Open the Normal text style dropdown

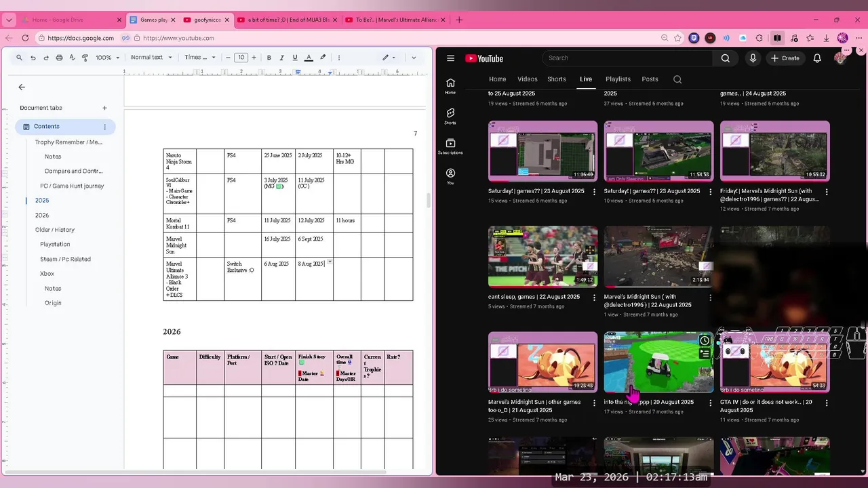click(x=151, y=58)
